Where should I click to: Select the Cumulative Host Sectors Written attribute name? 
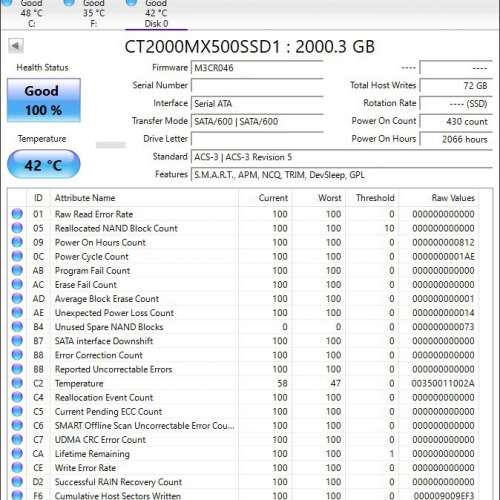[118, 496]
